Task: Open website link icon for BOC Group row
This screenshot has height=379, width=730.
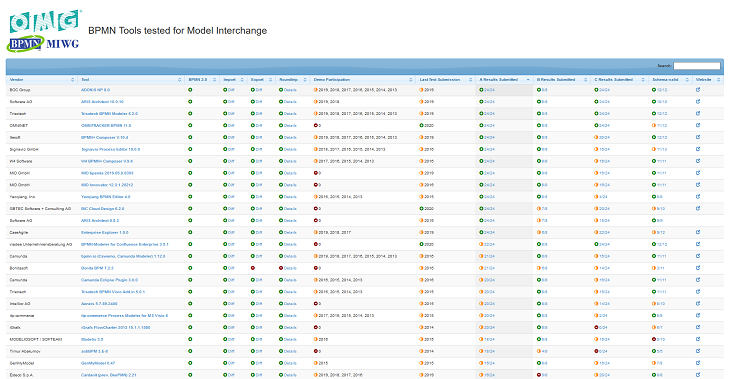Action: 698,90
